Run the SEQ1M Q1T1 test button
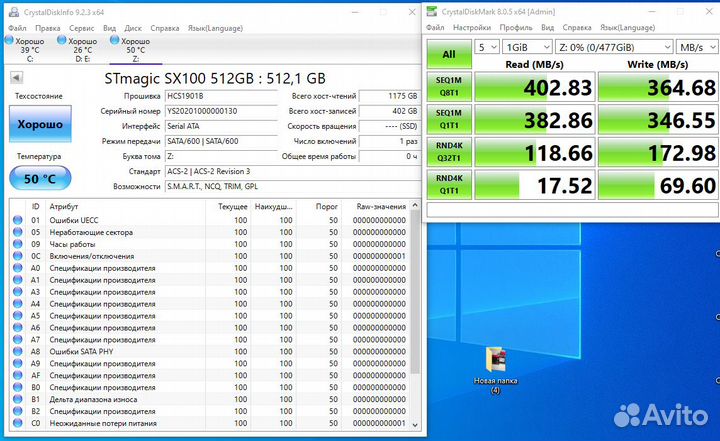The image size is (720, 441). click(449, 119)
